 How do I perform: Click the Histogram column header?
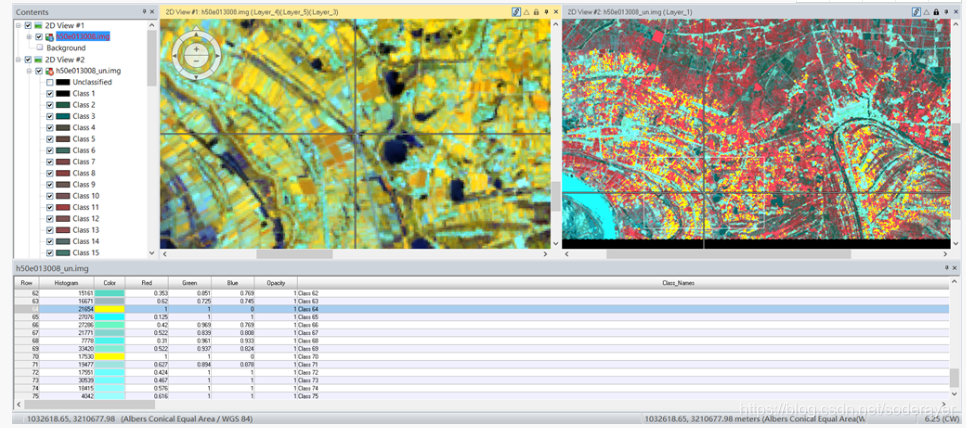coord(66,283)
